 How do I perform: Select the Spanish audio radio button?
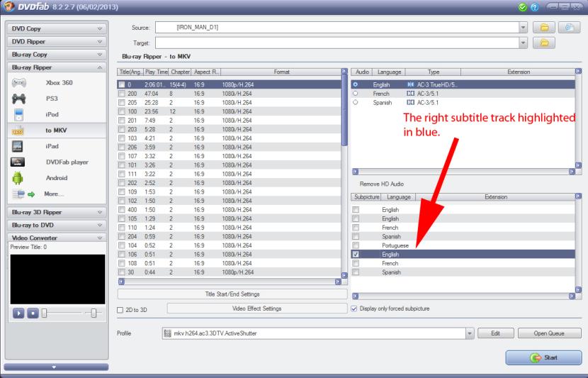coord(355,102)
